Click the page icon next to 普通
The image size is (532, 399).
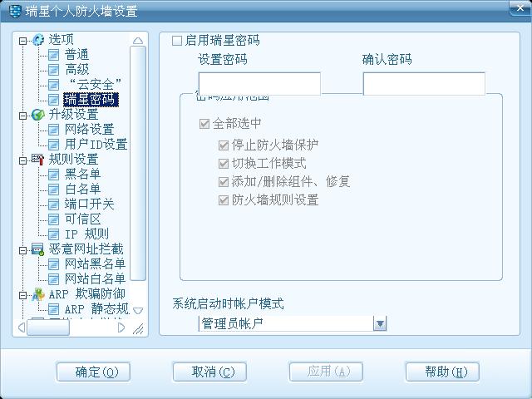53,55
